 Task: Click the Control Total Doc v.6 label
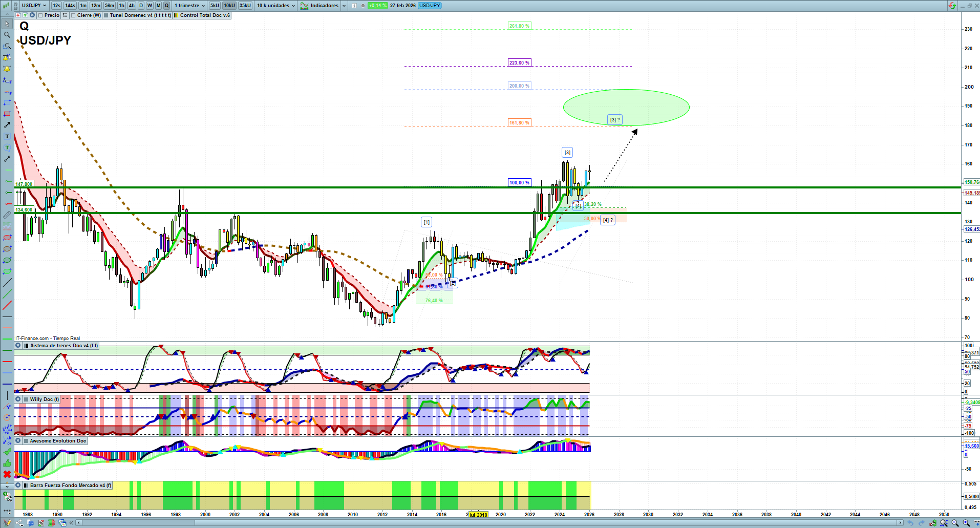(205, 15)
